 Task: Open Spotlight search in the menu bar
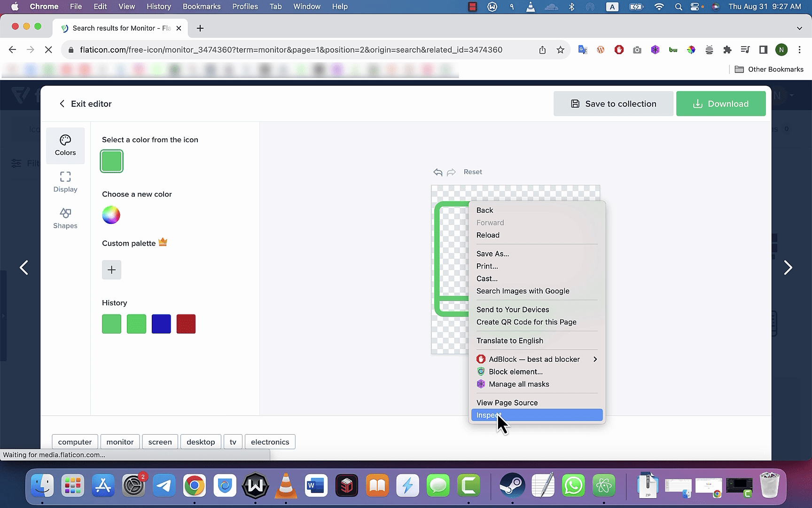click(x=679, y=7)
